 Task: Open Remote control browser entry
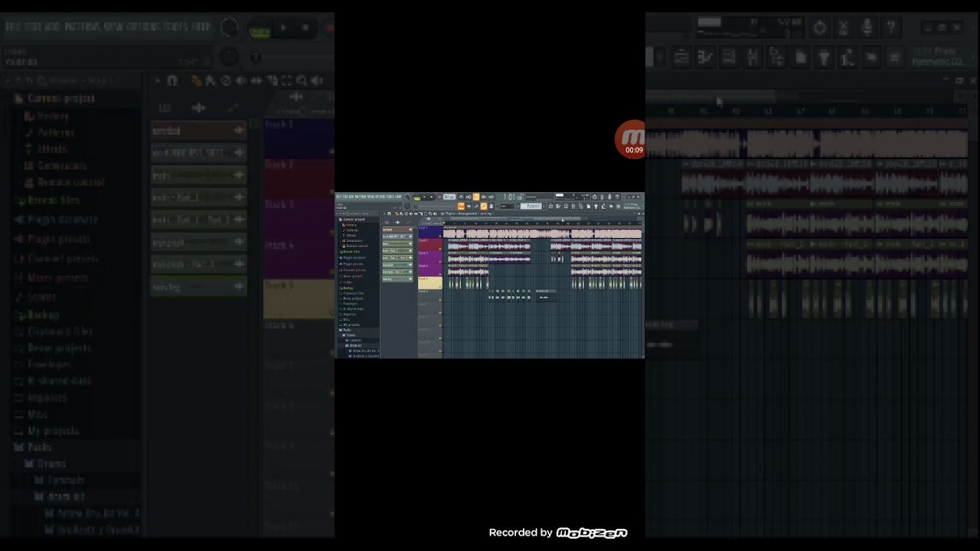point(357,246)
